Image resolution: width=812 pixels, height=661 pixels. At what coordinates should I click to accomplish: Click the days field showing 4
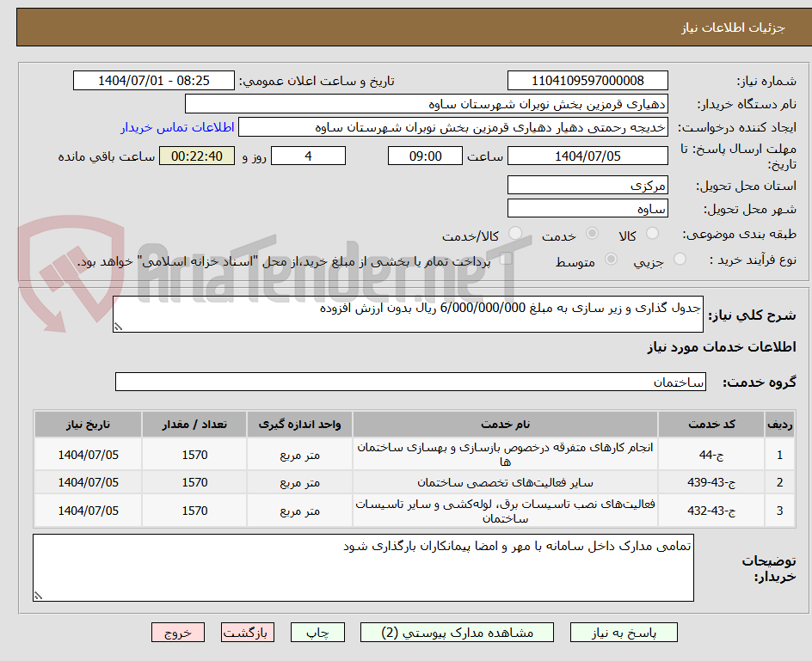coord(308,156)
